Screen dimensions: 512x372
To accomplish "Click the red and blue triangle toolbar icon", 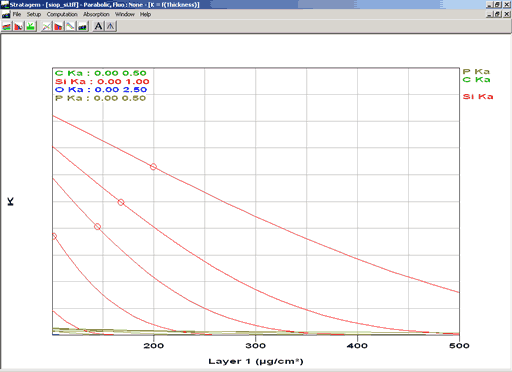I will tap(58, 26).
